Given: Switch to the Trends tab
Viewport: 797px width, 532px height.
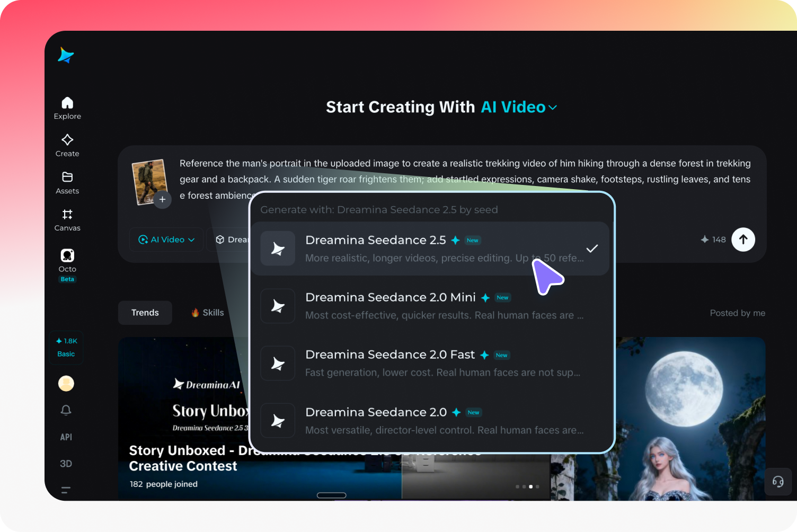Looking at the screenshot, I should (x=145, y=313).
